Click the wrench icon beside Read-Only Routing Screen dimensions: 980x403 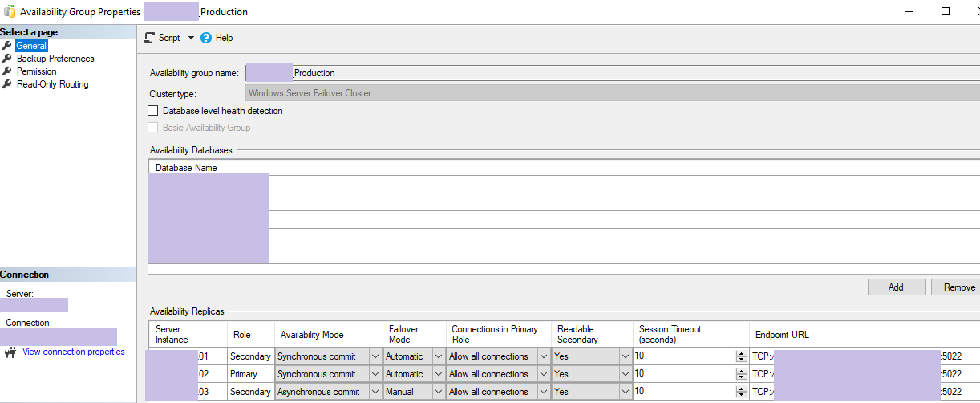(x=8, y=84)
